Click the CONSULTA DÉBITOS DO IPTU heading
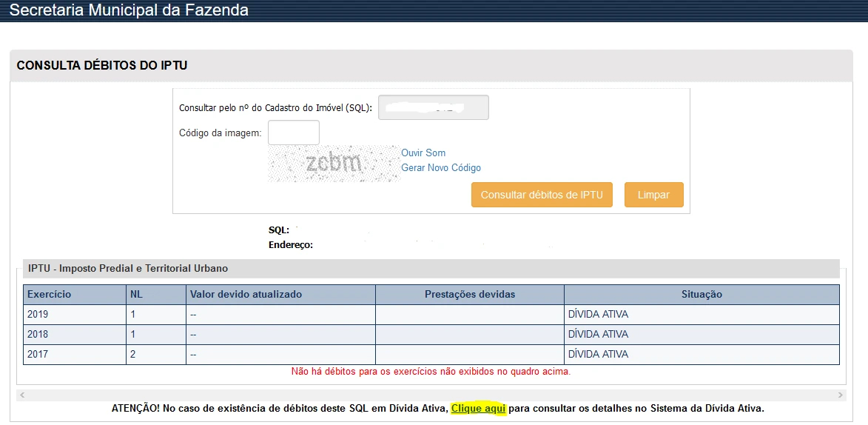The image size is (868, 425). coord(102,65)
